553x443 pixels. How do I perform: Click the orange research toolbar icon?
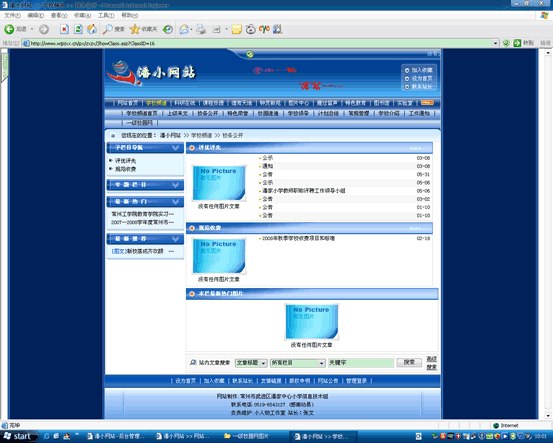[x=264, y=29]
